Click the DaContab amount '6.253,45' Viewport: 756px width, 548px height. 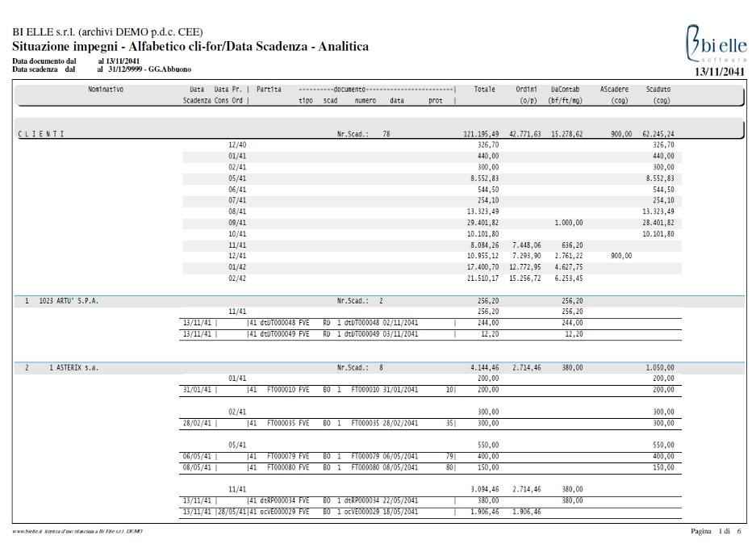click(x=569, y=278)
